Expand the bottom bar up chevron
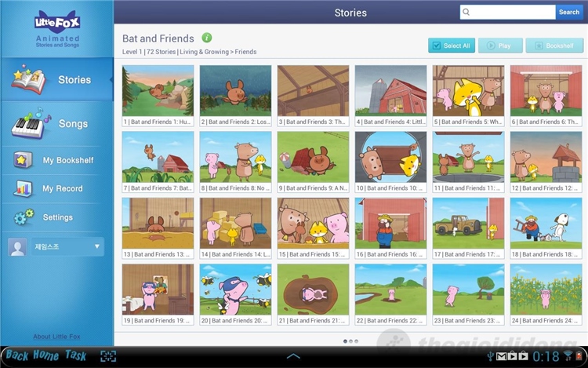This screenshot has width=588, height=368. 293,356
